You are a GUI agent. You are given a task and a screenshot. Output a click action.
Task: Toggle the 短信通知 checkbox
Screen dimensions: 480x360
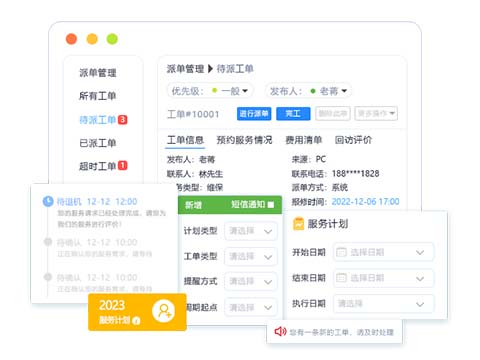271,205
